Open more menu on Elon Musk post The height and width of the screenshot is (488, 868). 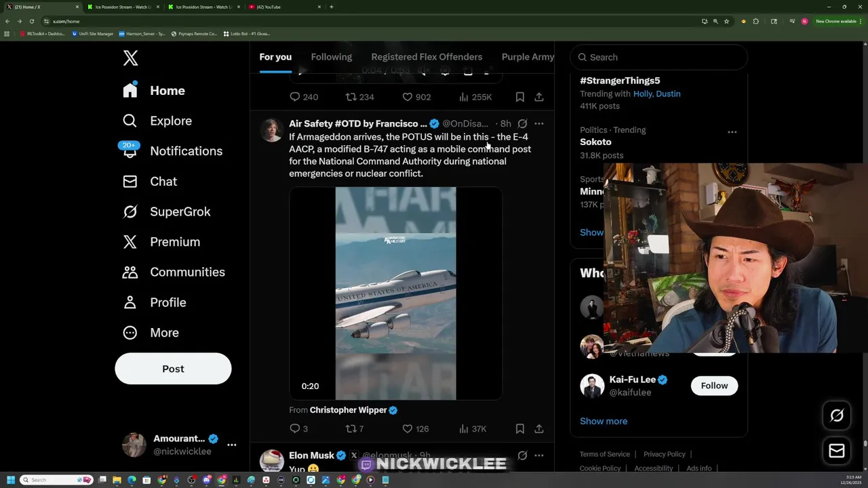[539, 455]
